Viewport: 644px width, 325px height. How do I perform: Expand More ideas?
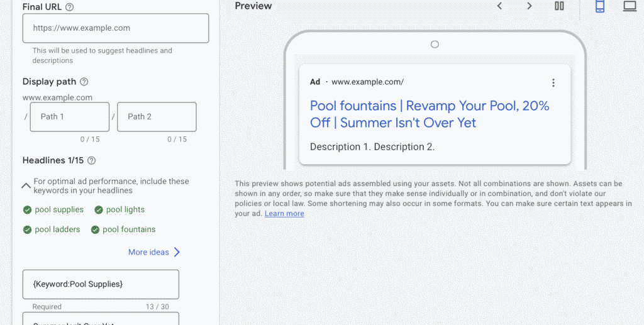pyautogui.click(x=154, y=252)
